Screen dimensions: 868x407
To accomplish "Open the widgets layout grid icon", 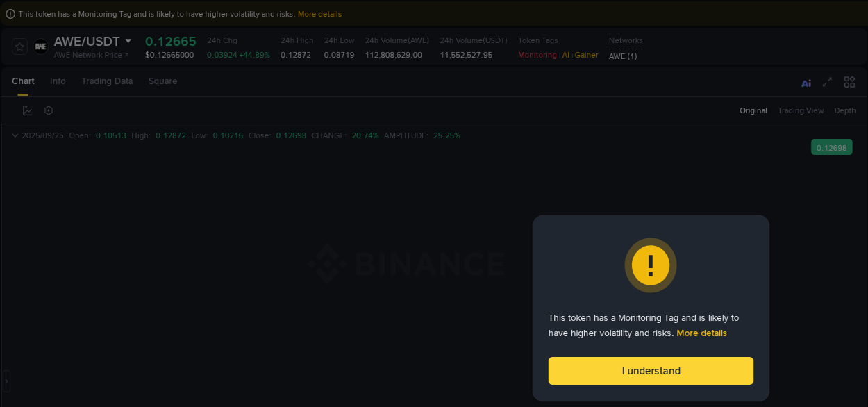I will point(849,82).
